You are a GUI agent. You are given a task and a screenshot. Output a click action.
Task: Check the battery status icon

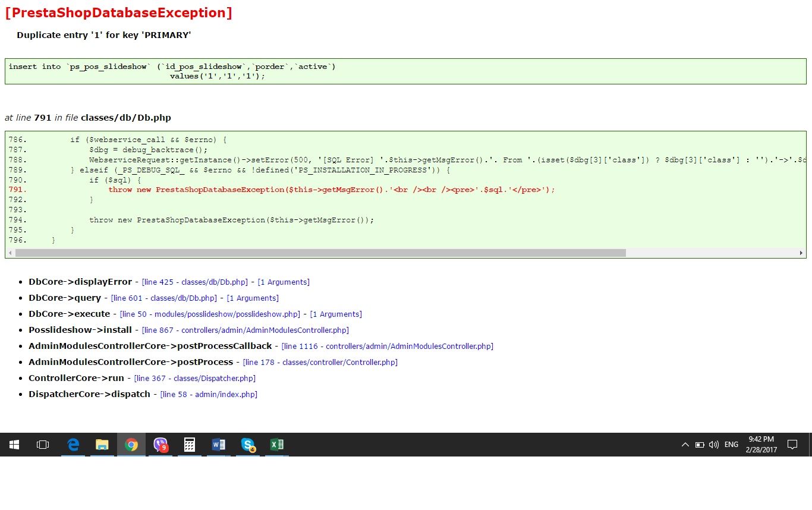[700, 445]
